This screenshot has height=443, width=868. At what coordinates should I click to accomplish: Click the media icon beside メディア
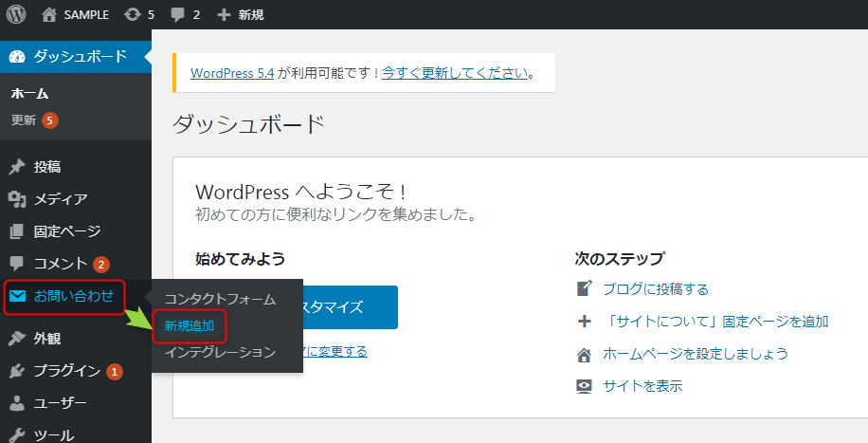pyautogui.click(x=17, y=199)
